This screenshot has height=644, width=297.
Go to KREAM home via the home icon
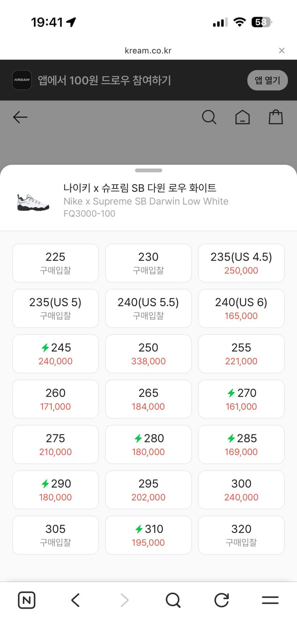tap(242, 117)
